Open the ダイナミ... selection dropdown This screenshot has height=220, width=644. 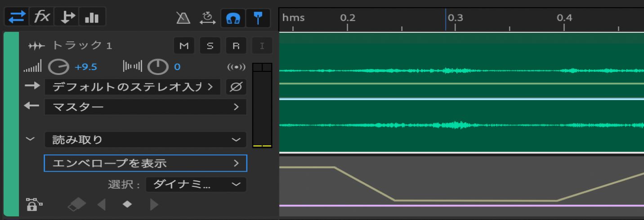coord(196,184)
